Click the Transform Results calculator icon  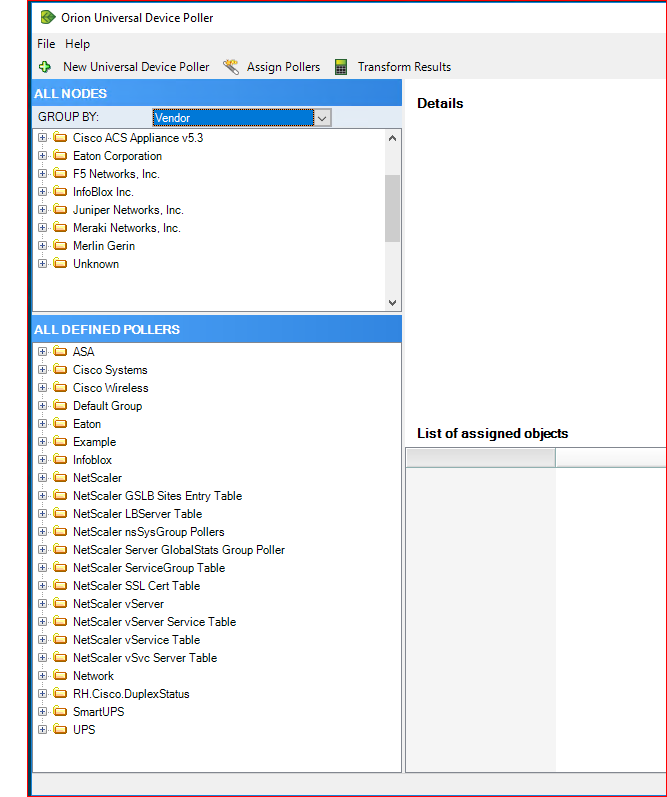pyautogui.click(x=341, y=67)
